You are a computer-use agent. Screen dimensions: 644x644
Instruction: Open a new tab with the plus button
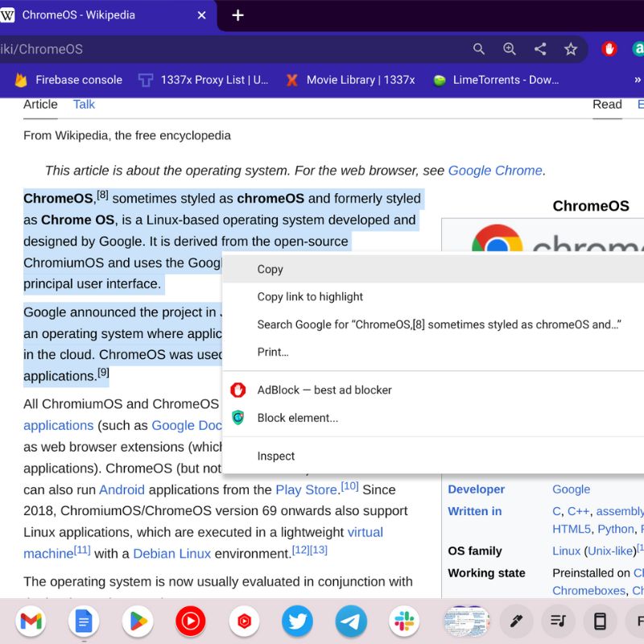tap(237, 14)
